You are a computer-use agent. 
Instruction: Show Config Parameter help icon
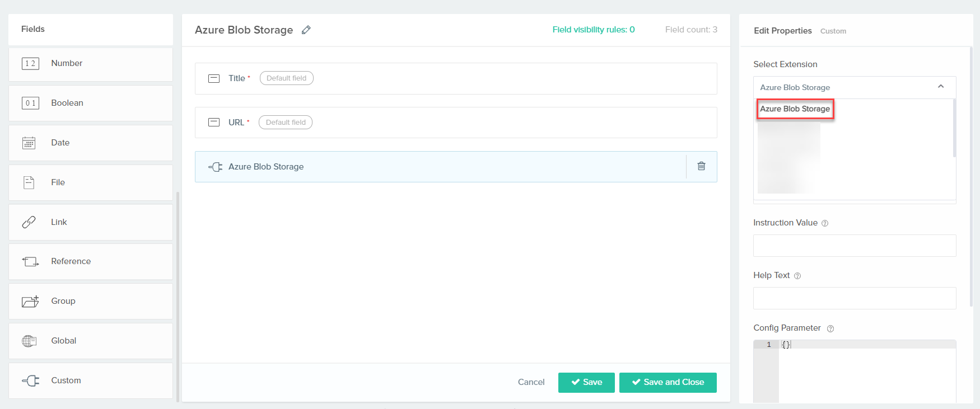coord(830,328)
